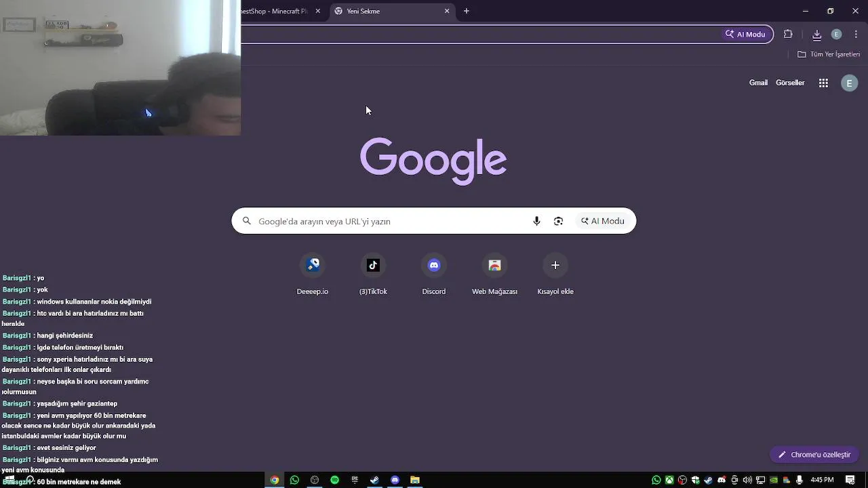The height and width of the screenshot is (488, 868).
Task: Open the Gmail link
Action: tap(758, 83)
